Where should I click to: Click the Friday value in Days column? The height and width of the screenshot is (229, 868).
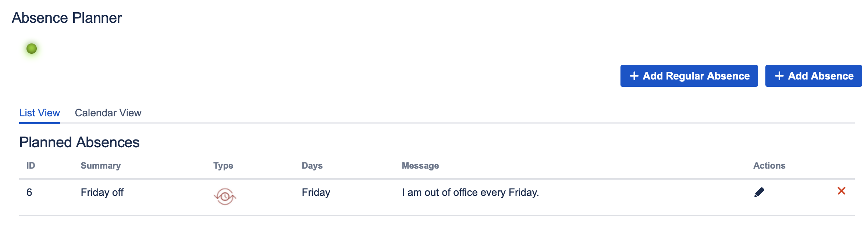point(316,192)
